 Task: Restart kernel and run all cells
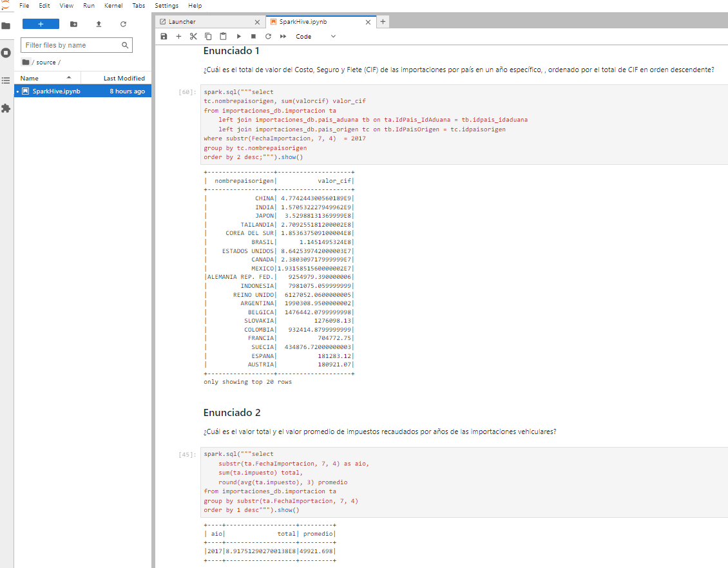coord(283,37)
